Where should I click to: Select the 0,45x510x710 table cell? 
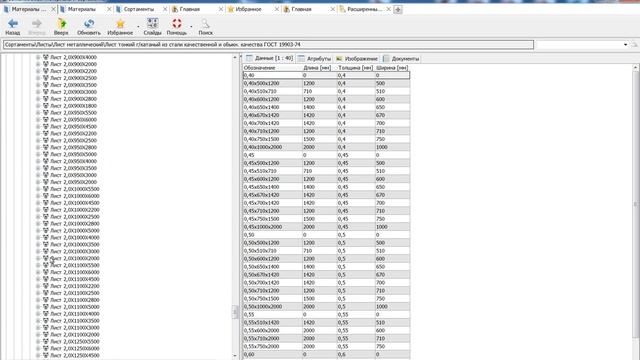[273, 171]
